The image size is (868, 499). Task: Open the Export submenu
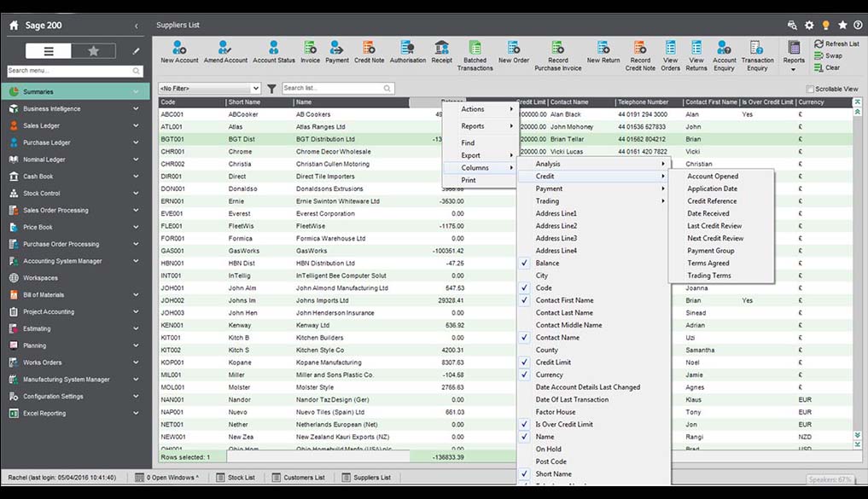pos(481,155)
